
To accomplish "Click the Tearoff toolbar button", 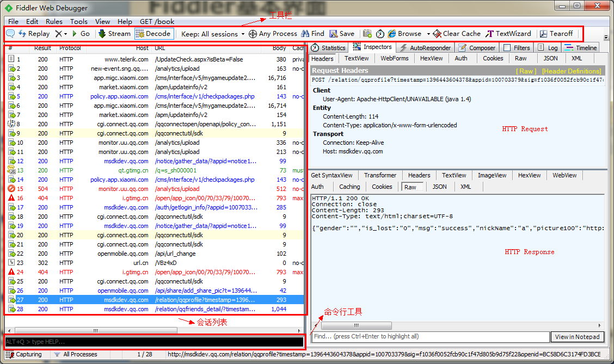I will [x=556, y=34].
